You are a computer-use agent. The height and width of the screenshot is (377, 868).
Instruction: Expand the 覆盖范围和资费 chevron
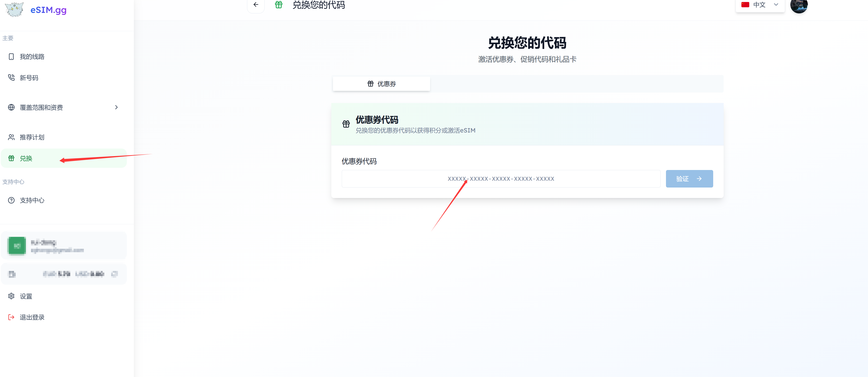(x=116, y=107)
